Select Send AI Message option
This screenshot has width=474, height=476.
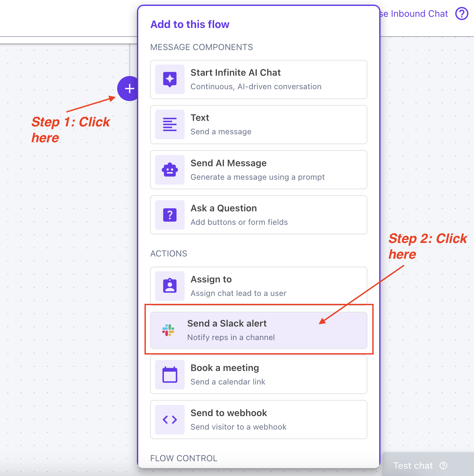click(x=259, y=170)
